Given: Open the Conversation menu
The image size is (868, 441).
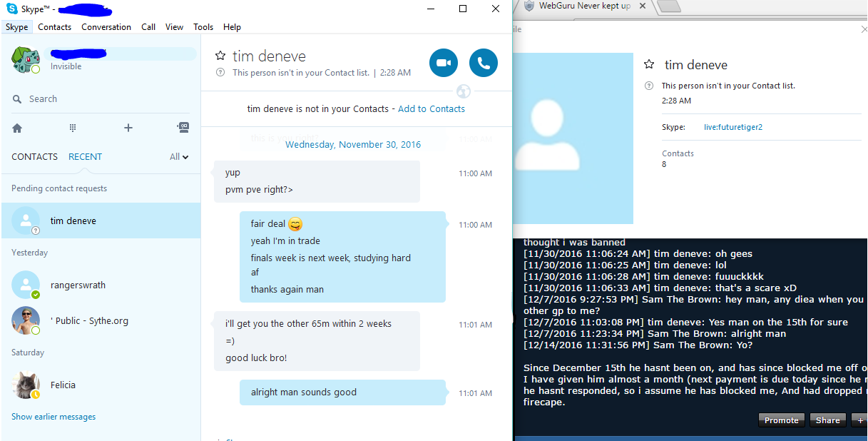Looking at the screenshot, I should click(106, 27).
